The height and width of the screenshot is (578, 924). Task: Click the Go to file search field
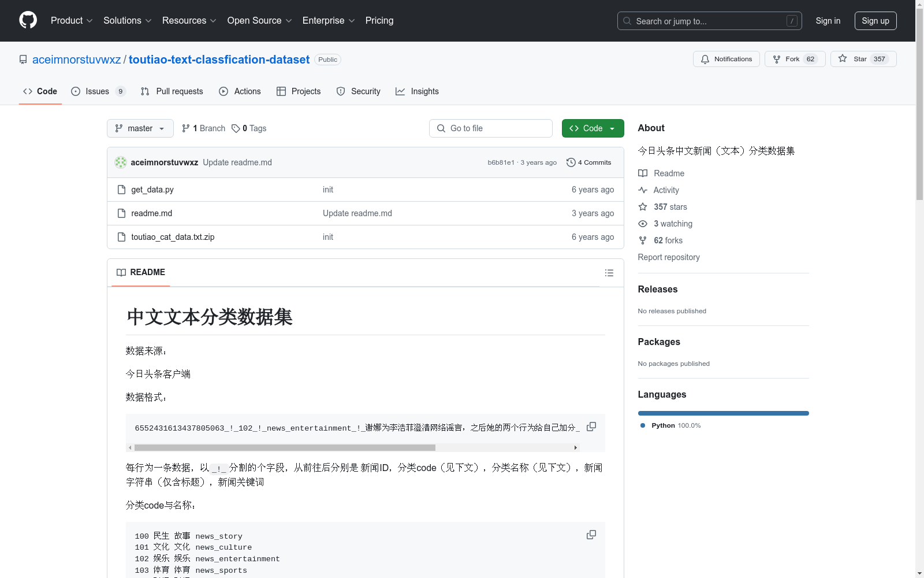coord(491,128)
